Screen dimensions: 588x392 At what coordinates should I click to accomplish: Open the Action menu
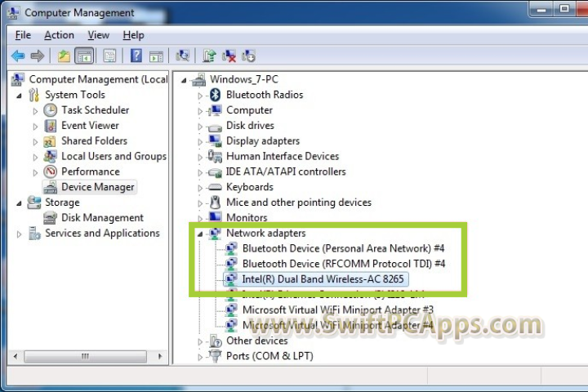59,35
